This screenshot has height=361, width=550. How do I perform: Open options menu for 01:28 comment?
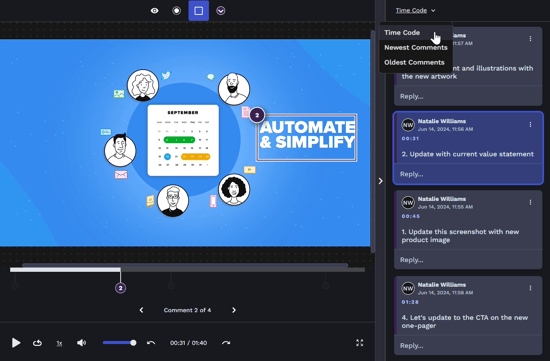pyautogui.click(x=530, y=288)
